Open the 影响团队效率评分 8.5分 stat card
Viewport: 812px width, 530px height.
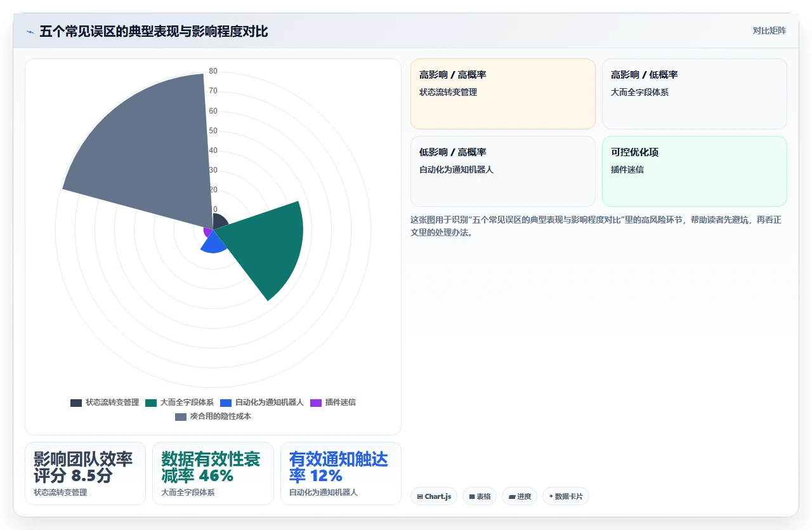click(x=85, y=474)
